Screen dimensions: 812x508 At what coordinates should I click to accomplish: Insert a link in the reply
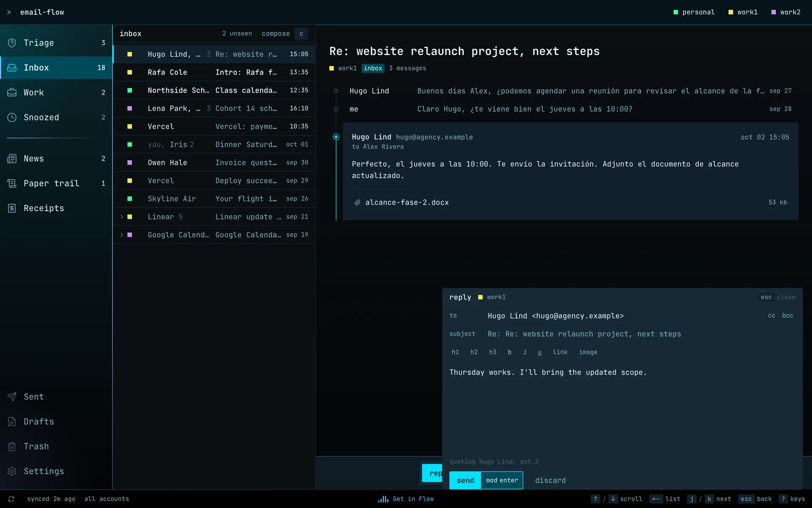tap(560, 352)
